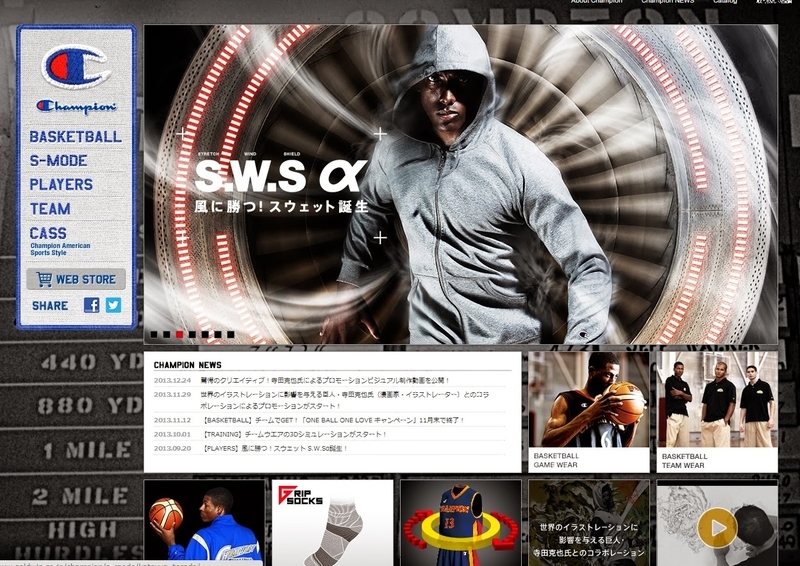Click the BASKETBALL TEAM WEAR caption
The height and width of the screenshot is (566, 800).
pos(684,461)
